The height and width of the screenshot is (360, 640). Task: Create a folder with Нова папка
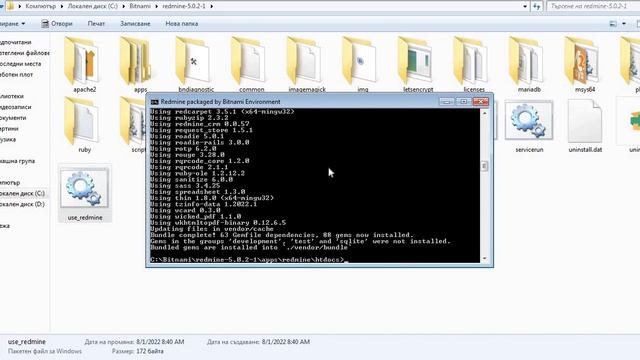[x=182, y=24]
